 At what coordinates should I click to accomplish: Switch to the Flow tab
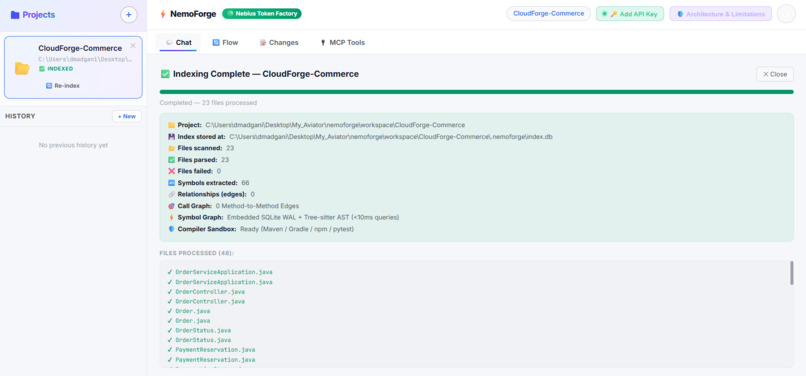click(225, 43)
